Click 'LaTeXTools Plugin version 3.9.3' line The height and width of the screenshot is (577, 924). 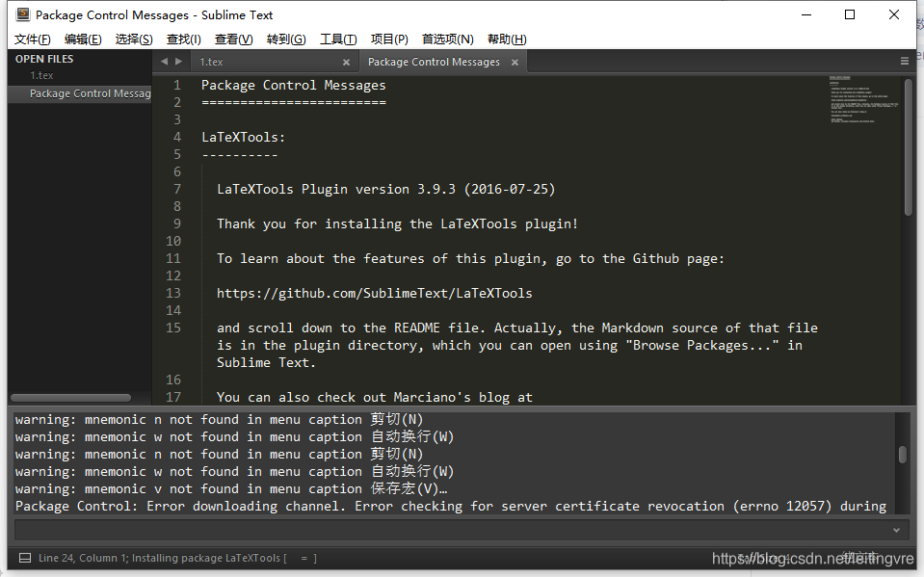tap(386, 189)
